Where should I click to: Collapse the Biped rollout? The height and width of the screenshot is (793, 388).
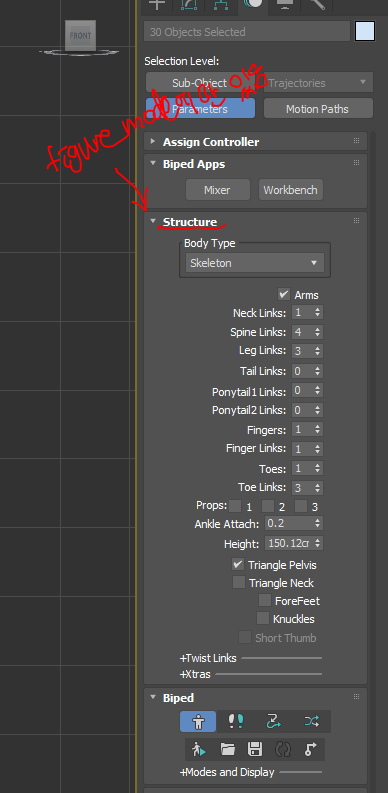(153, 697)
